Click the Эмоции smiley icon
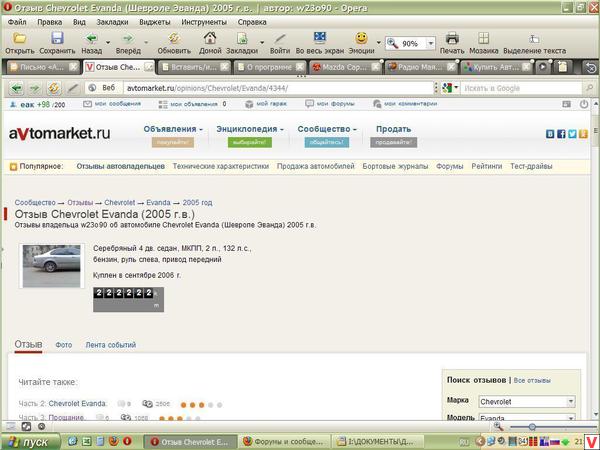600x450 pixels. (361, 38)
